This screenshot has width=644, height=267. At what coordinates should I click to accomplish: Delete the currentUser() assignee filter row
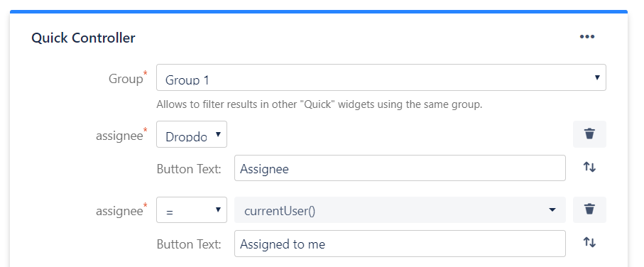589,209
